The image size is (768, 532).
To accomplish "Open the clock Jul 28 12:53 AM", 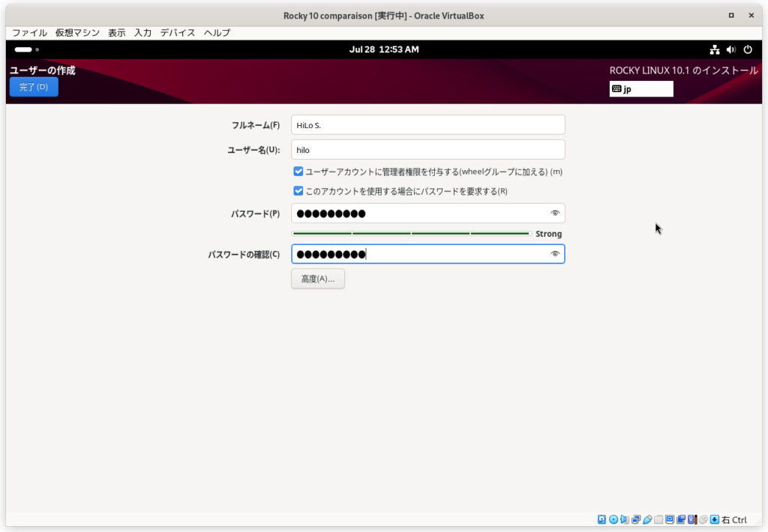I will coord(384,49).
